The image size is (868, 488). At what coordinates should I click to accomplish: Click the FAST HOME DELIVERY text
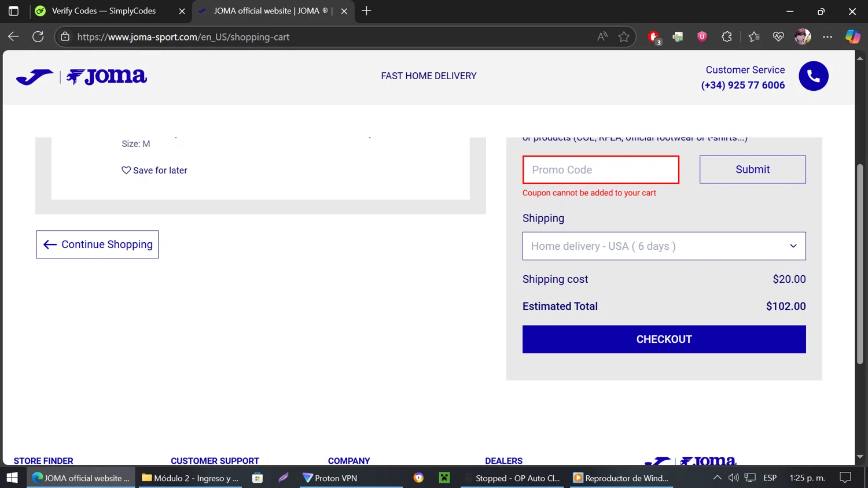(x=429, y=76)
